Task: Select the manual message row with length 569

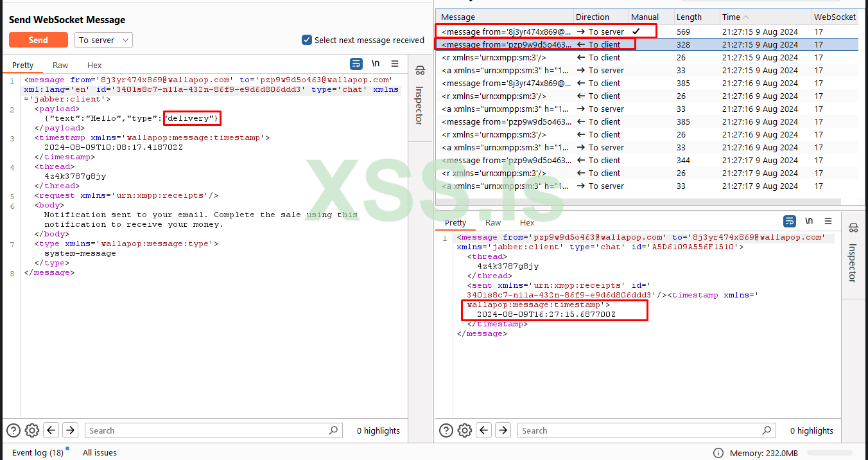Action: pos(647,31)
